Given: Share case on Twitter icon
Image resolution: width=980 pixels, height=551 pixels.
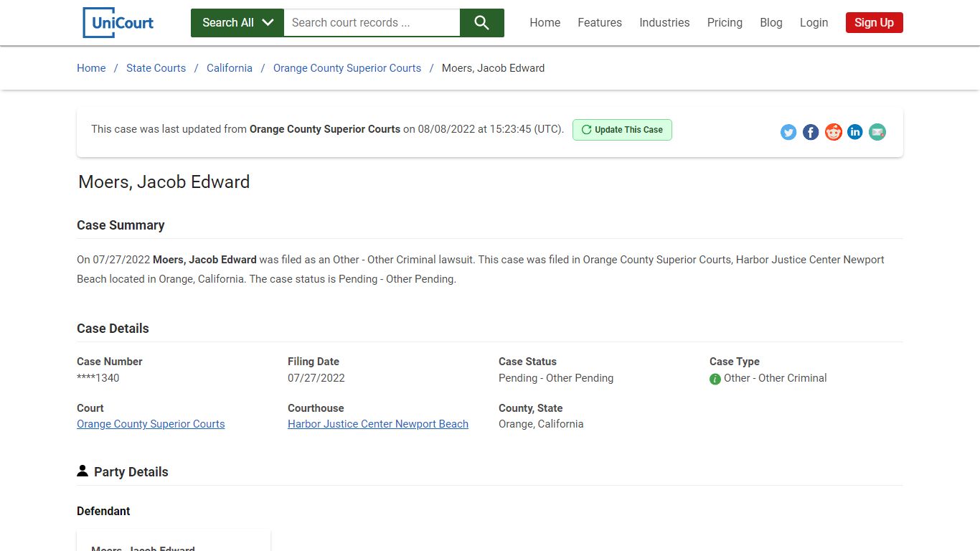Looking at the screenshot, I should 788,132.
